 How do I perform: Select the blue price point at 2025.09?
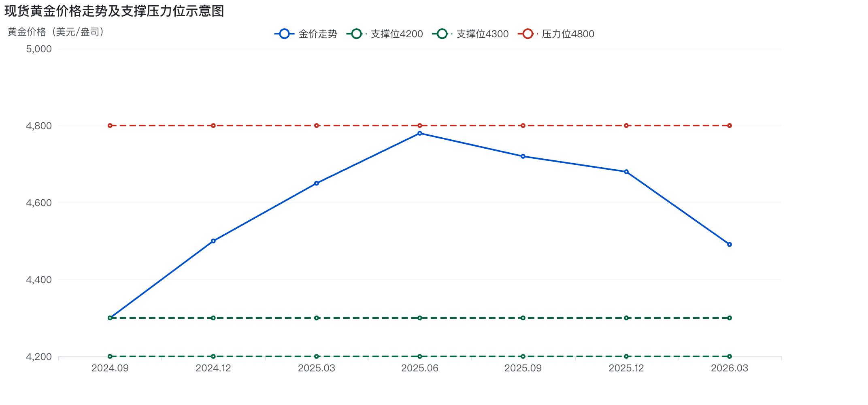click(523, 156)
